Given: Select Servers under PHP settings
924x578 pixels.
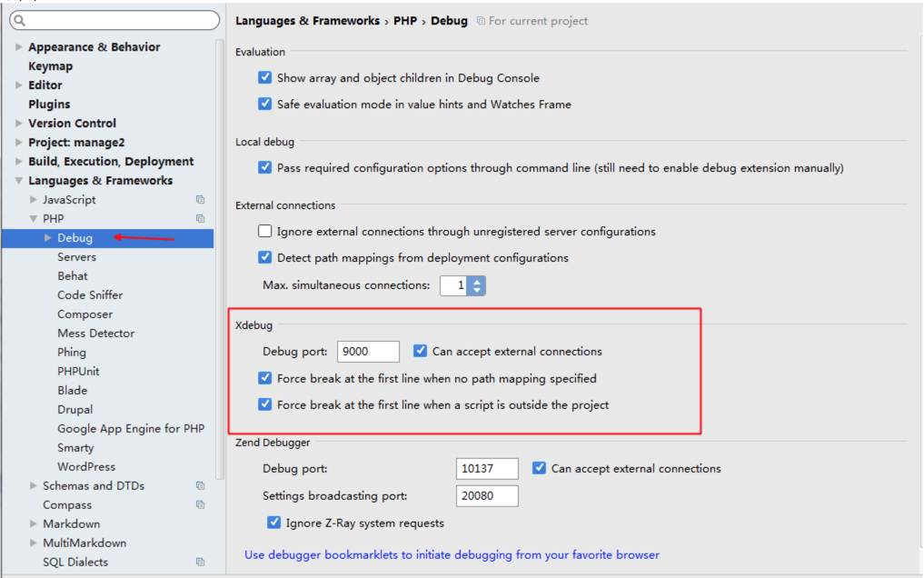Looking at the screenshot, I should tap(76, 257).
